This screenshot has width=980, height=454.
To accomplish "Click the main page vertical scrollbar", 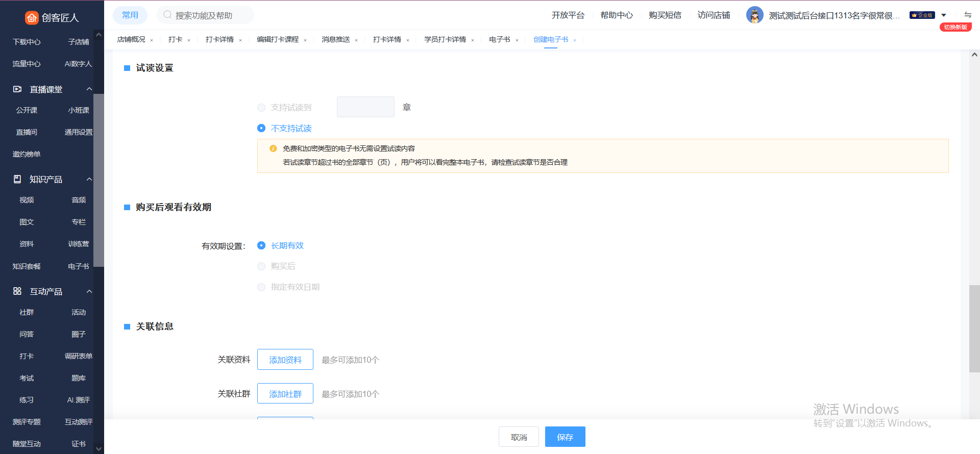I will click(x=974, y=329).
